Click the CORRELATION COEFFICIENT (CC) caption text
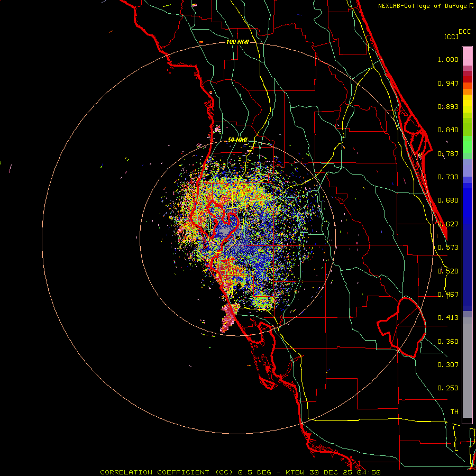 coord(167,472)
